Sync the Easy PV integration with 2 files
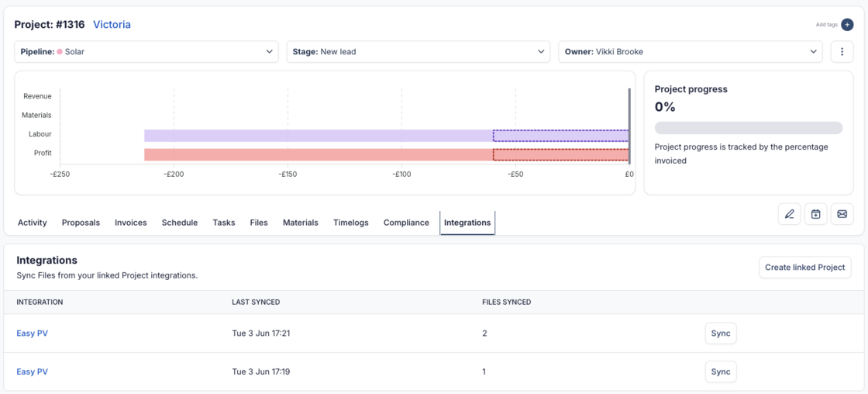This screenshot has width=868, height=394. pyautogui.click(x=721, y=334)
